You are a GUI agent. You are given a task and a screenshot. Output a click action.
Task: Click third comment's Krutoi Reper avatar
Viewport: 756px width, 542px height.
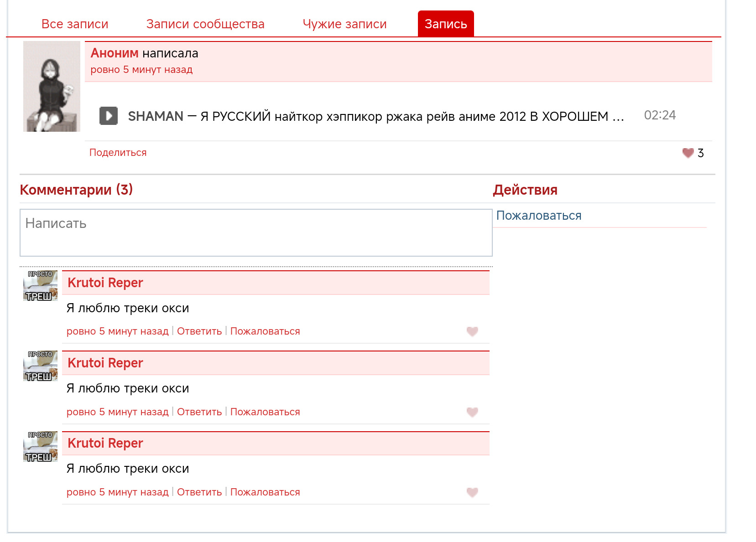(40, 446)
